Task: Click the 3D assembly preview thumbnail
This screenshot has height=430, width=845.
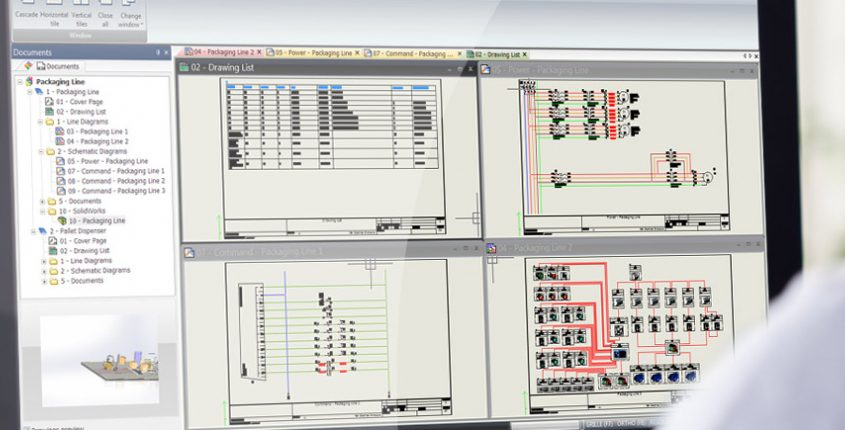Action: click(x=100, y=360)
